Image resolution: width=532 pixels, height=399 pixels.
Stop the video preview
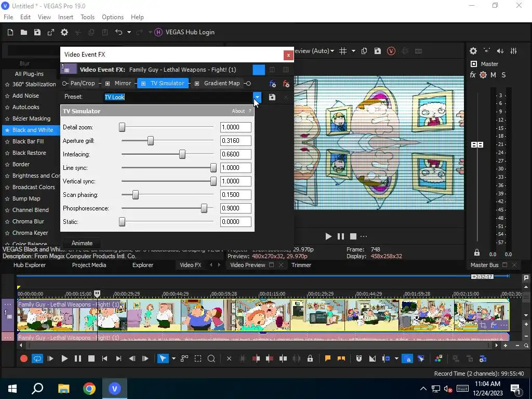point(353,236)
